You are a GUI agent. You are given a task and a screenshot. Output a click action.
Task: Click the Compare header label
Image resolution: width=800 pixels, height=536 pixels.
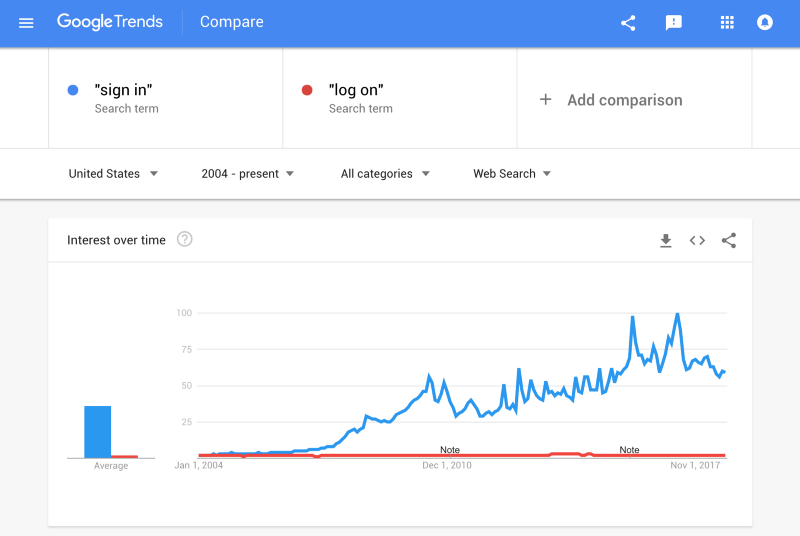[232, 22]
